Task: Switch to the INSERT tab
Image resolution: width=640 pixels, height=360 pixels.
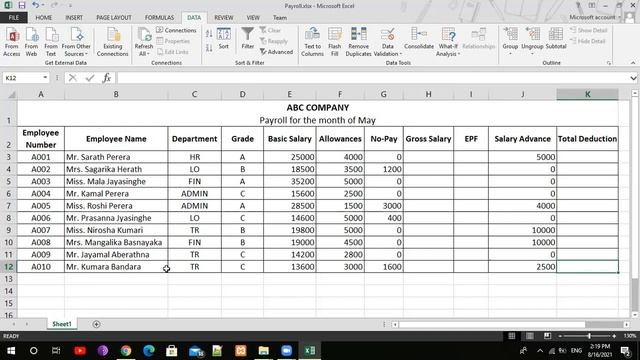Action: point(74,18)
